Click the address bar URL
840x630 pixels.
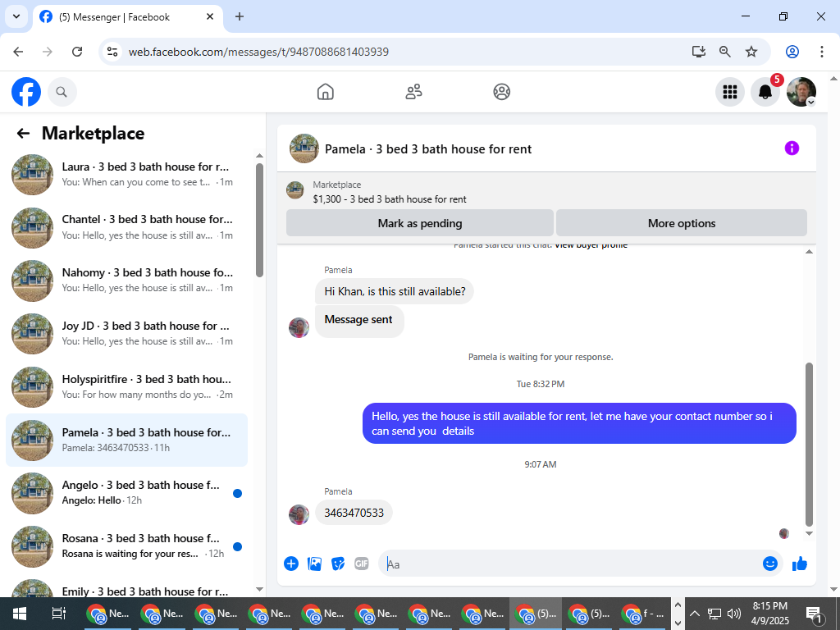pos(258,52)
